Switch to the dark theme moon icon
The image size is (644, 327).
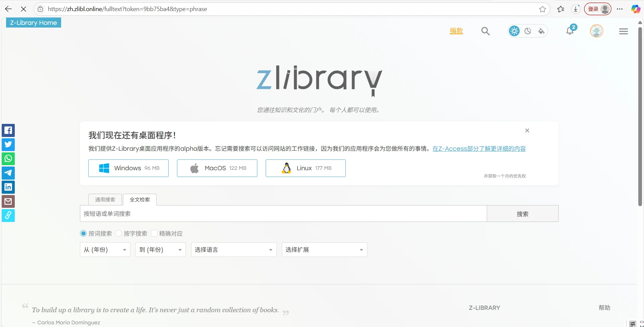pos(528,31)
